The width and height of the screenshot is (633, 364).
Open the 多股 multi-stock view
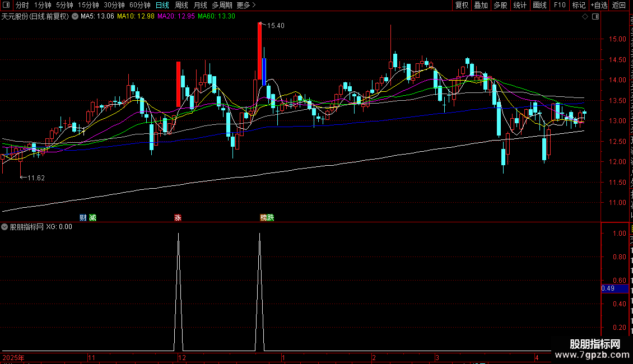point(501,5)
